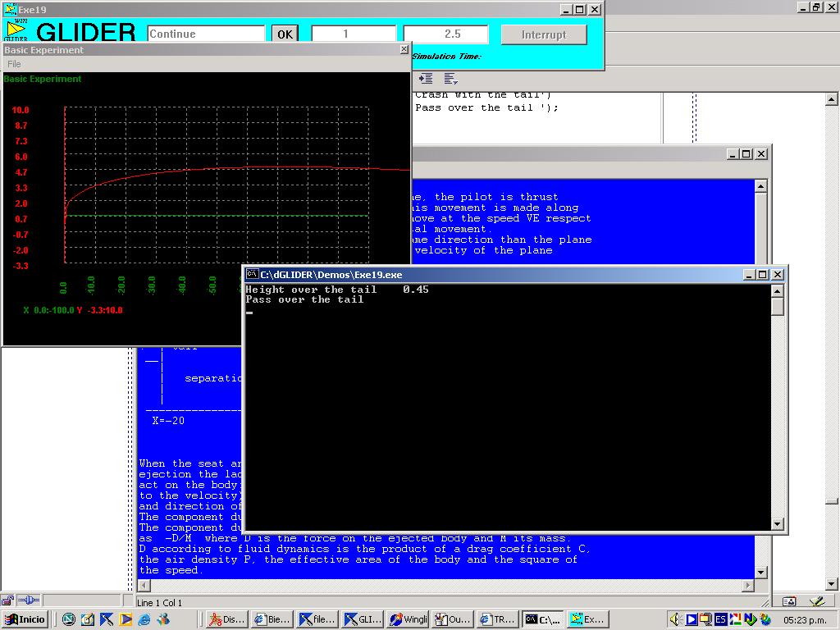Switch to the C:\... console taskbar button
Viewport: 840px width, 630px height.
[x=543, y=619]
